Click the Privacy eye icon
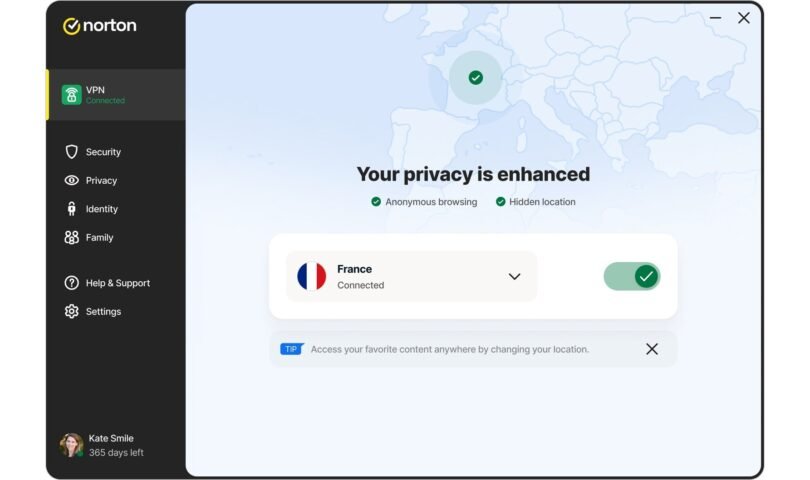The image size is (810, 480). pyautogui.click(x=71, y=181)
